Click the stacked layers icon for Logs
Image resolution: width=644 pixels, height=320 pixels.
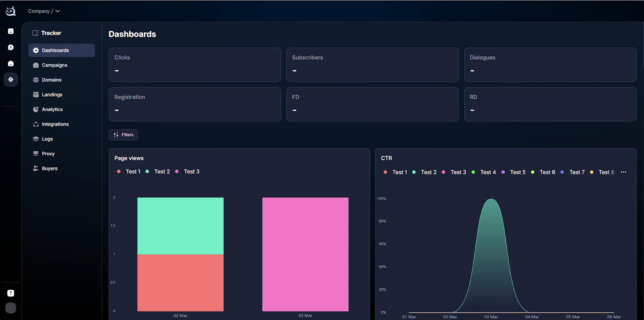coord(36,139)
